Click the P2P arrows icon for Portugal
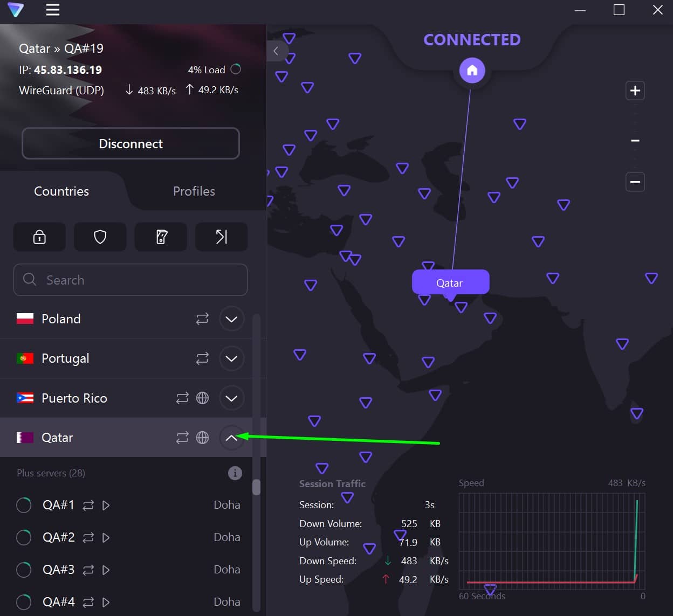 coord(202,358)
